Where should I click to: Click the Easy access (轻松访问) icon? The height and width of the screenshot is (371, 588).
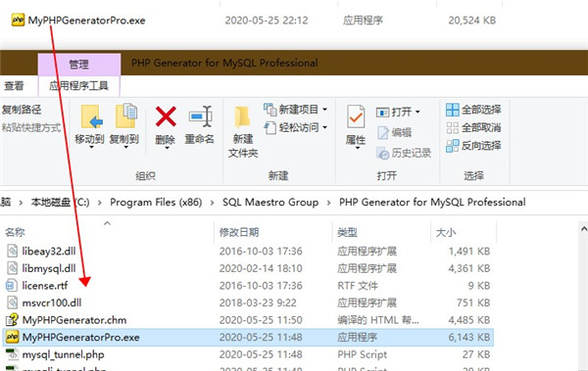coord(270,128)
